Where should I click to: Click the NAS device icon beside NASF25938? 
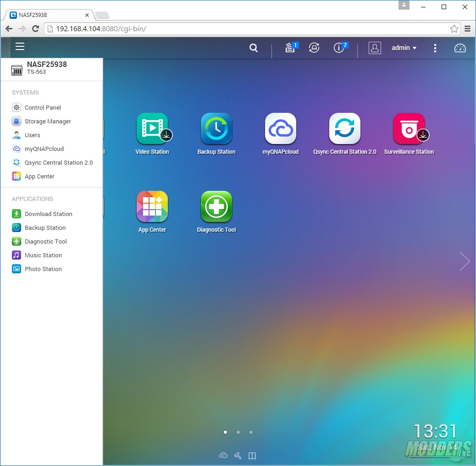(x=17, y=70)
